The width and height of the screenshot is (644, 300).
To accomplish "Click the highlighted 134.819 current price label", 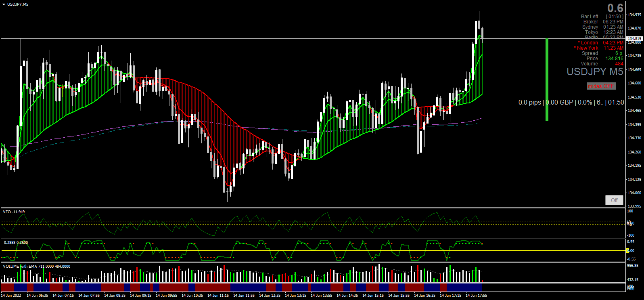I will pos(635,39).
